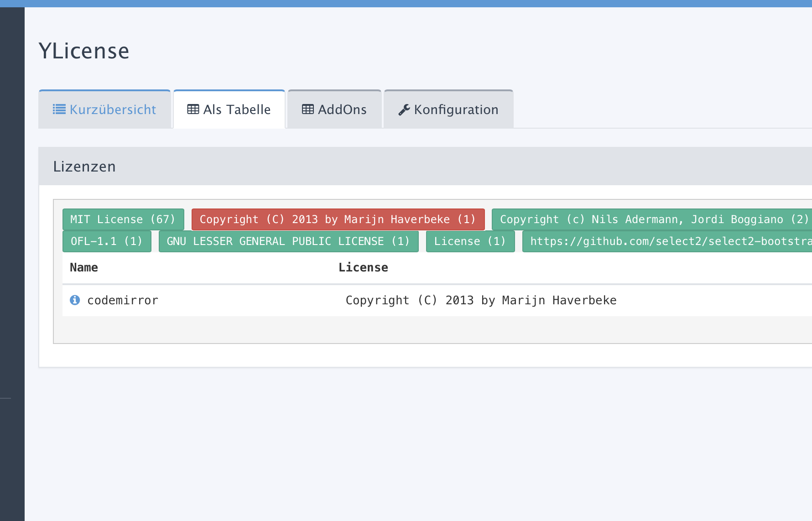The image size is (812, 521).
Task: Open the AddOns tab
Action: click(x=334, y=109)
